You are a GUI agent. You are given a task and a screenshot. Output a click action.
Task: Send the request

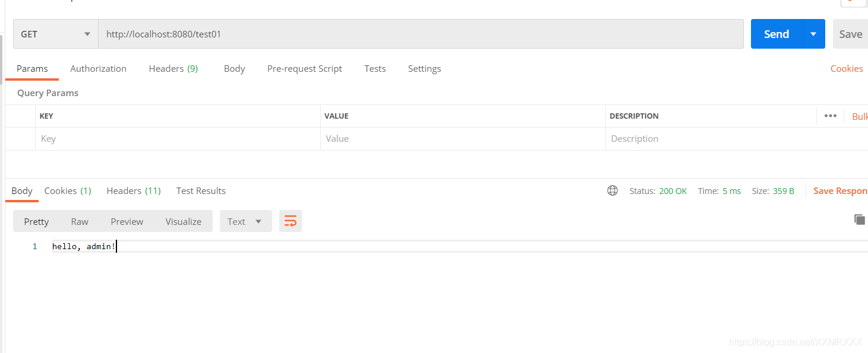click(777, 34)
